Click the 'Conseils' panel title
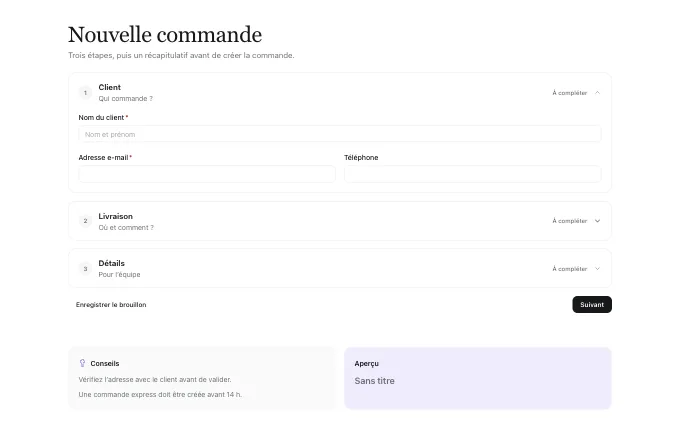Viewport: 680px width, 425px height. [105, 363]
